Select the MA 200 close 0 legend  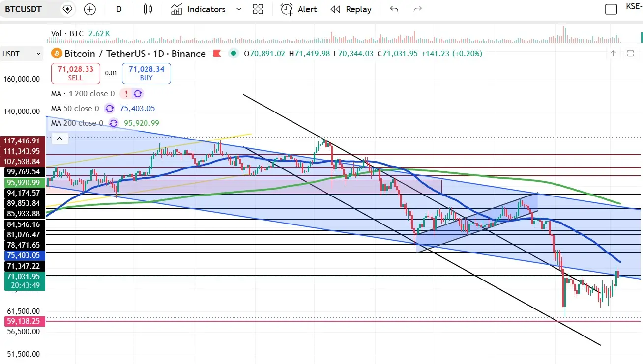77,123
